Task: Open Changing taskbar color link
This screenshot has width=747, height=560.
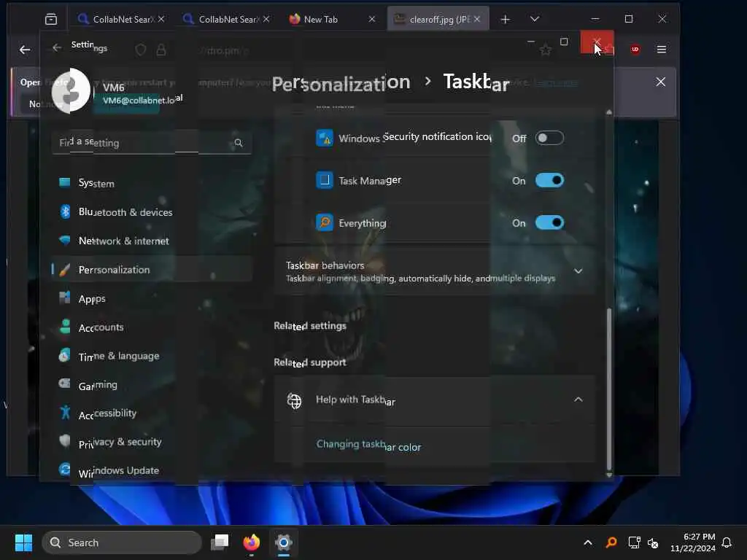Action: click(368, 446)
